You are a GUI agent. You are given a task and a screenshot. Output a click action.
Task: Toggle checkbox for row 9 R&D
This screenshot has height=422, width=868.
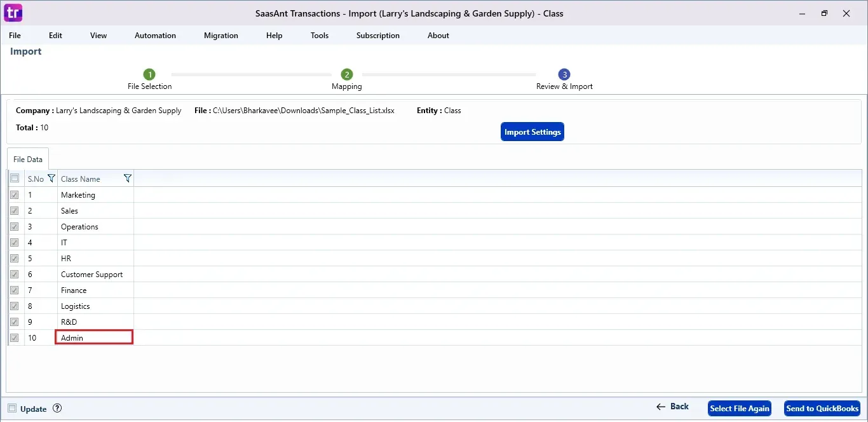click(15, 322)
